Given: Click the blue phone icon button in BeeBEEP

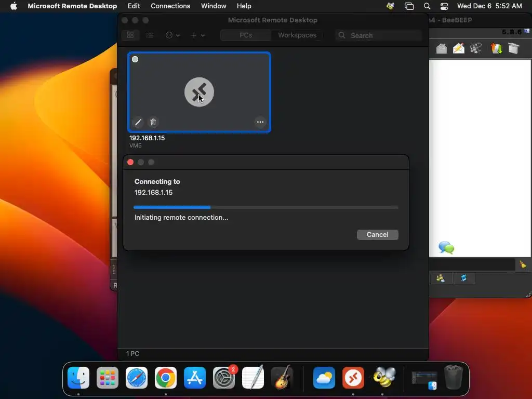Looking at the screenshot, I should tap(464, 278).
